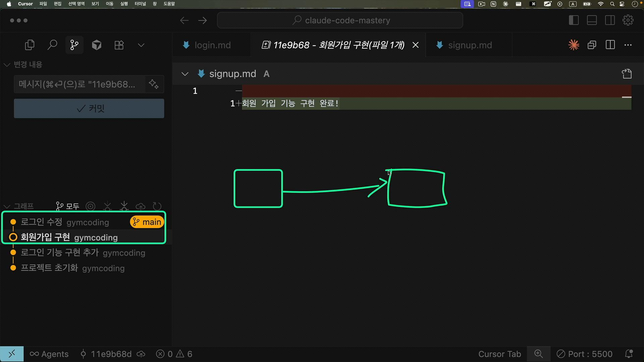
Task: Click the Claude starburst icon in editor toolbar
Action: pos(574,45)
